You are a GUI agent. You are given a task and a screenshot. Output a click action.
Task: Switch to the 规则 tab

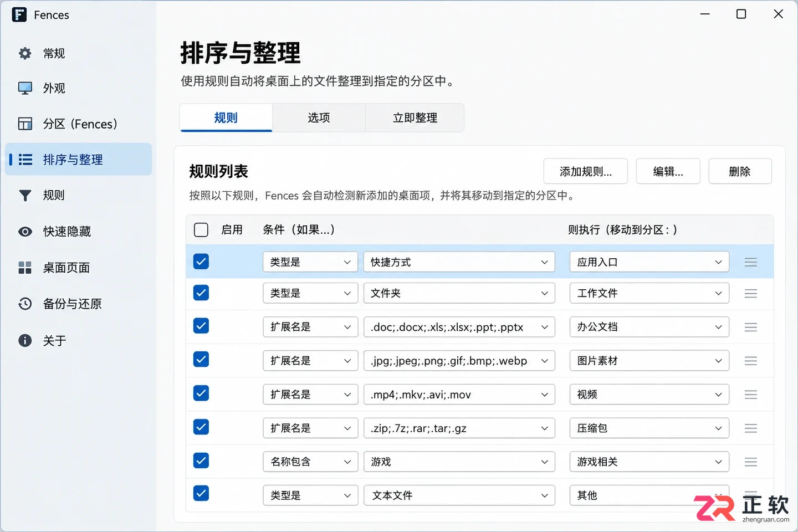pos(226,117)
